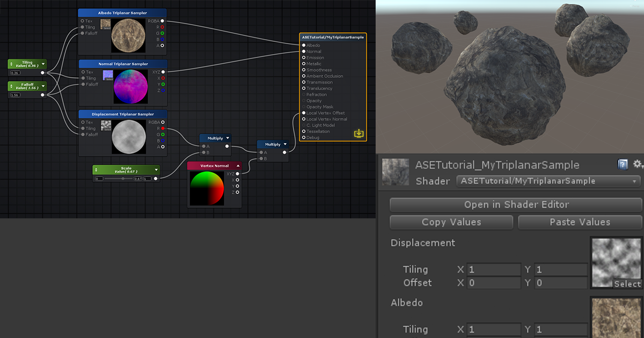Expand the first Multiply node dropdown arrow
644x338 pixels.
(x=228, y=138)
